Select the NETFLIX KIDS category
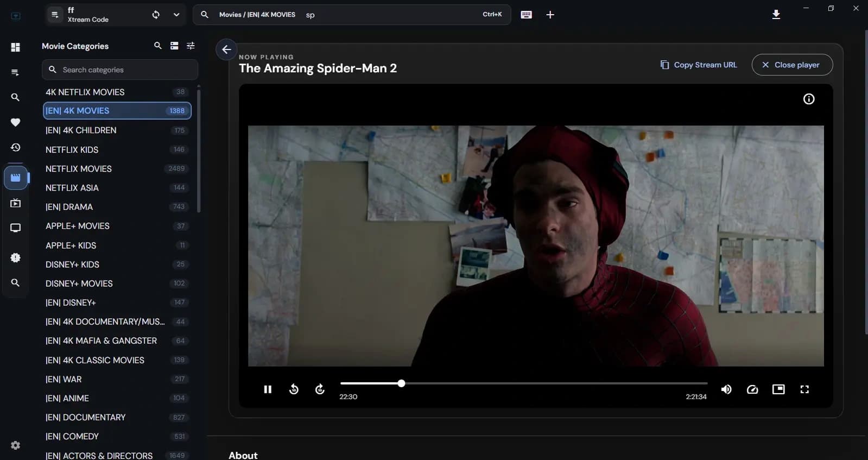The height and width of the screenshot is (460, 868). (x=117, y=150)
